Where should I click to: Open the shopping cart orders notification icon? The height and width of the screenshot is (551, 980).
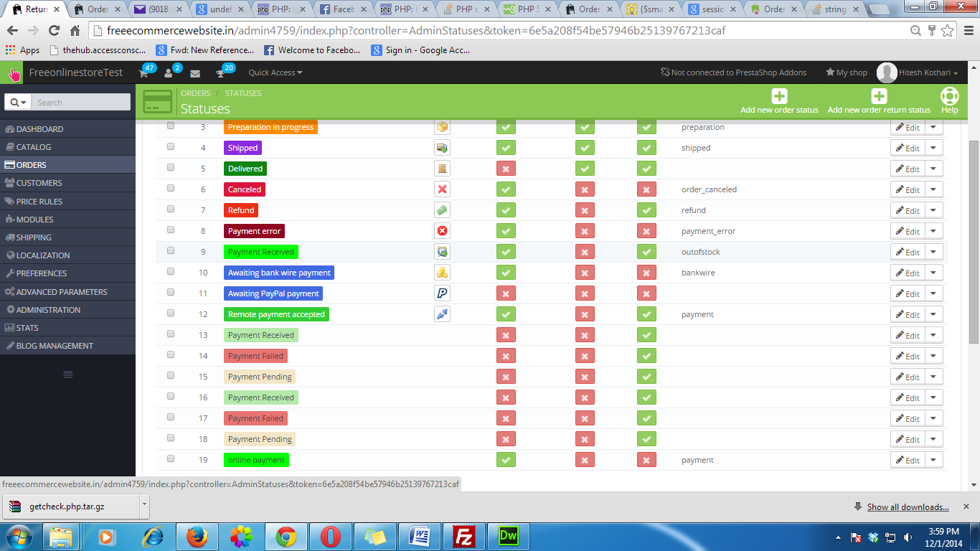coord(143,73)
